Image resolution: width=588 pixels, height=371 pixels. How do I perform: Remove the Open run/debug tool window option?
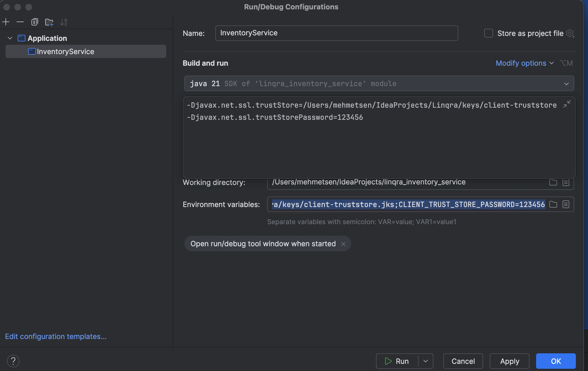pos(343,244)
